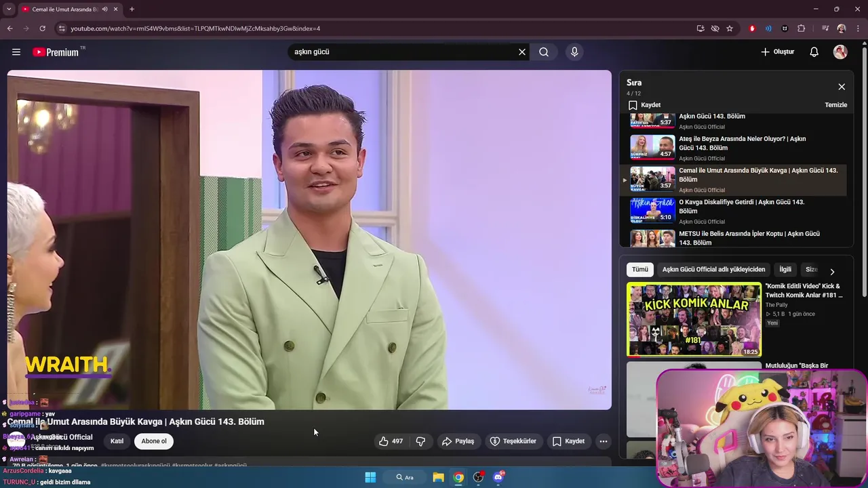Open a new browser tab
Screen dimensions: 868x488
(x=132, y=9)
